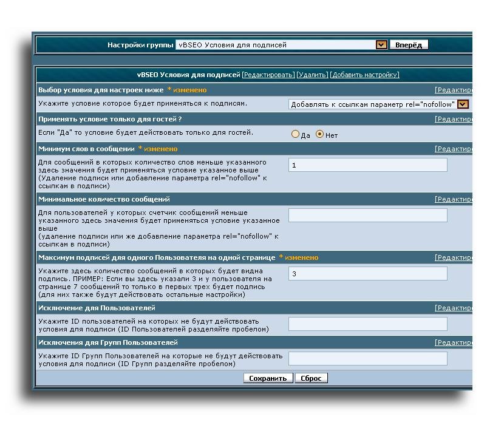Open the edit link on the Исключения для Групп Пользователей row
Screen dimensions: 504x422
[453, 342]
